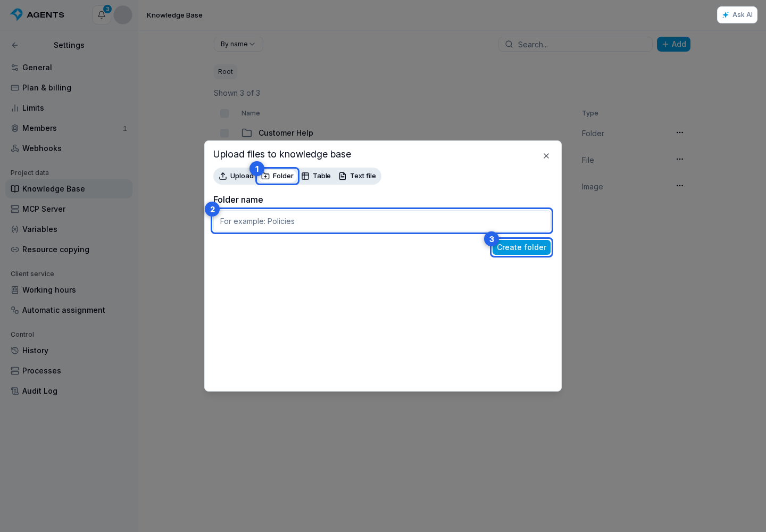Click the Create folder button
The height and width of the screenshot is (532, 766).
point(521,247)
